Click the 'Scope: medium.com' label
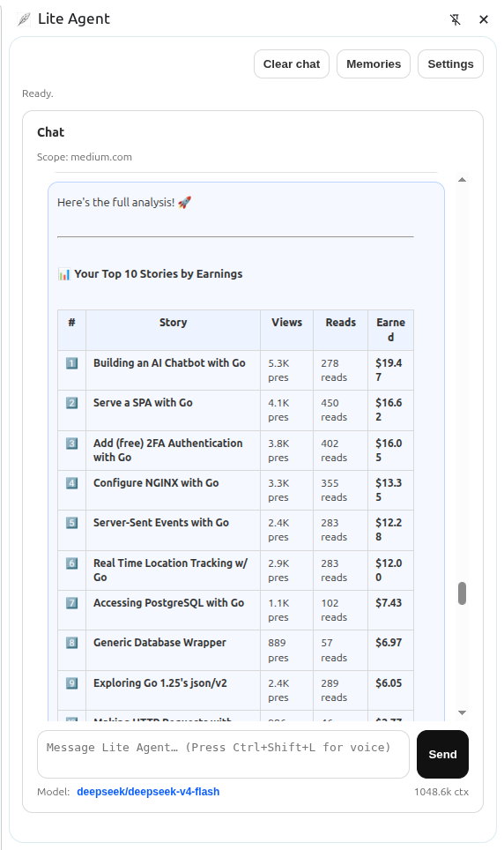The height and width of the screenshot is (850, 504). click(85, 157)
